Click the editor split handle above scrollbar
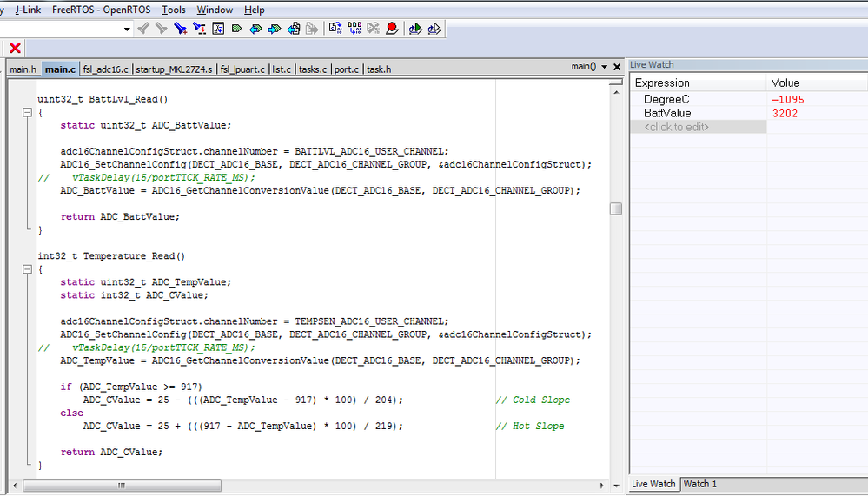Image resolution: width=868 pixels, height=496 pixels. pyautogui.click(x=616, y=83)
